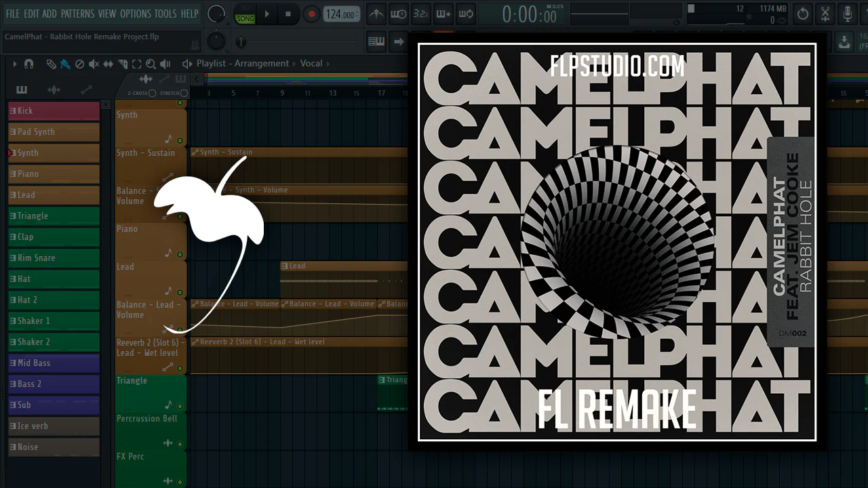Click the tempo field showing 124.000
Screen dimensions: 868x488
(x=342, y=14)
